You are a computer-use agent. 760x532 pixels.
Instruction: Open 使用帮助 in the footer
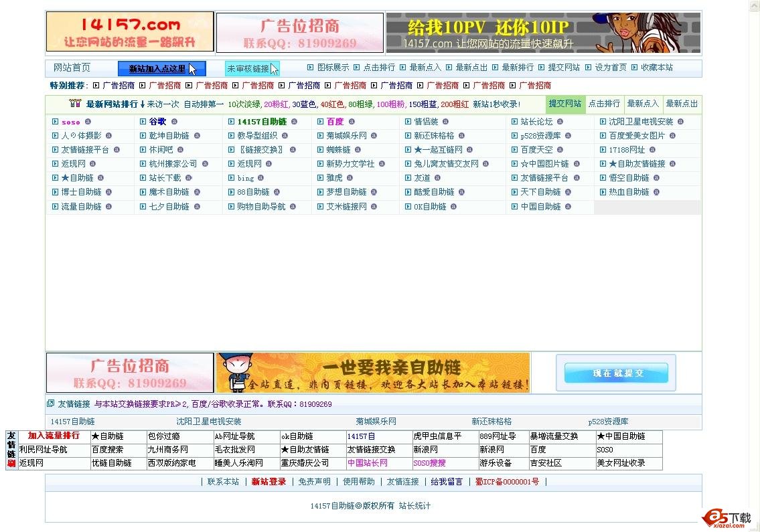(359, 482)
